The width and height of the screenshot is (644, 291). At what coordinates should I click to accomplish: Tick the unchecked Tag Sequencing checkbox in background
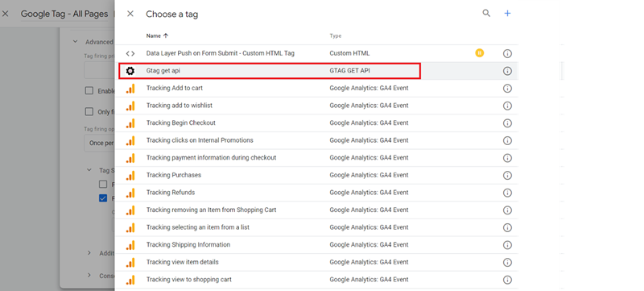[x=103, y=184]
